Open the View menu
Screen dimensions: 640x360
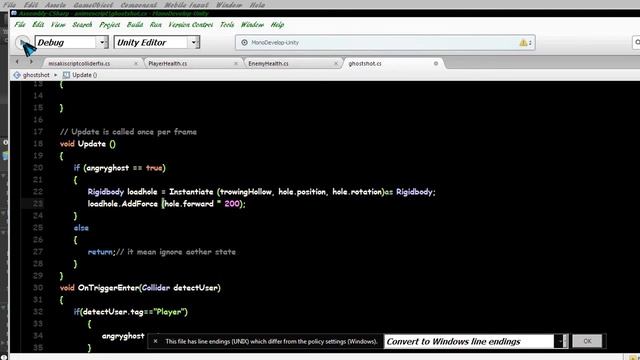click(x=58, y=24)
